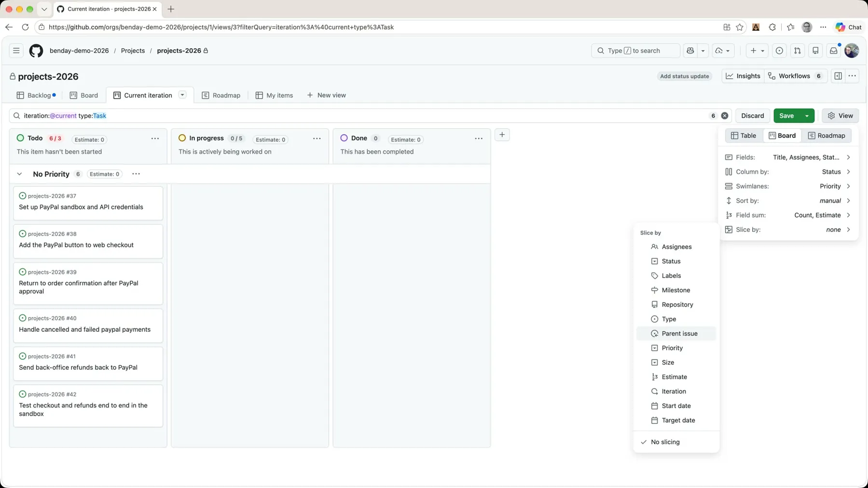Reload the page in browser
This screenshot has height=488, width=868.
(x=26, y=27)
